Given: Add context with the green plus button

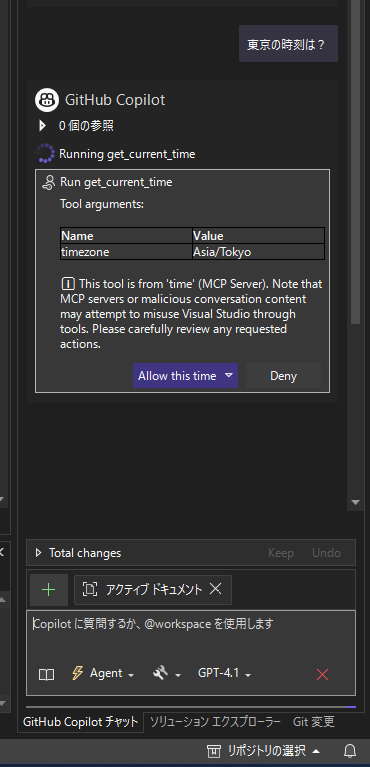Looking at the screenshot, I should [48, 590].
